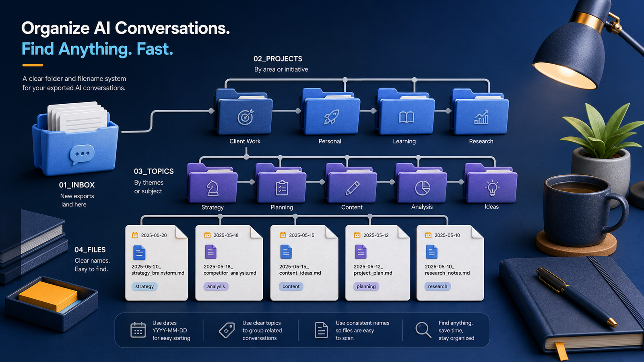Screen dimensions: 644x362
Task: Select the 2025-05-12_project_plan.md filename
Action: (373, 270)
